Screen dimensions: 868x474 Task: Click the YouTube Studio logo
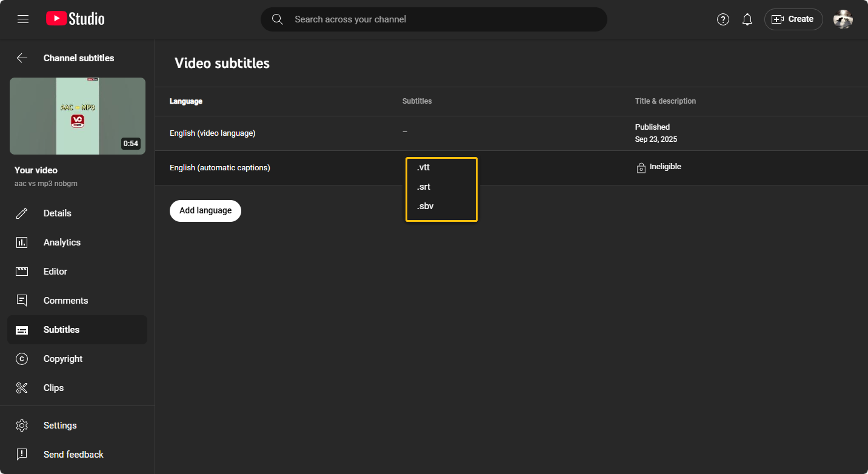(75, 19)
